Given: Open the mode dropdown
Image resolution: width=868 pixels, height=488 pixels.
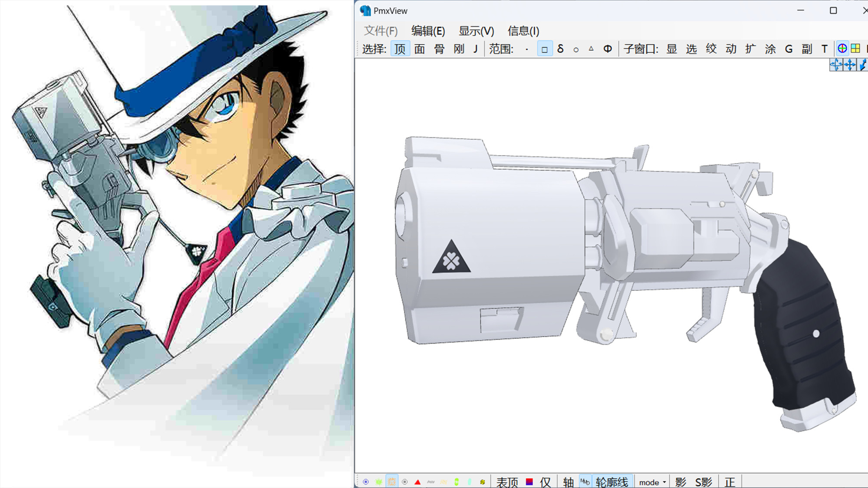Looking at the screenshot, I should coord(652,482).
